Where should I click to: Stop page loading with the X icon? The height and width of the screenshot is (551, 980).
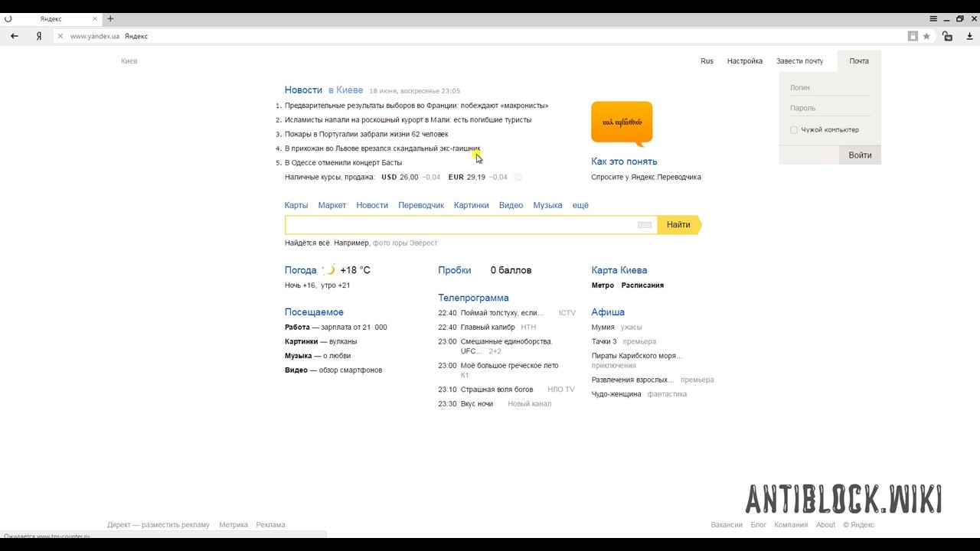[x=60, y=36]
